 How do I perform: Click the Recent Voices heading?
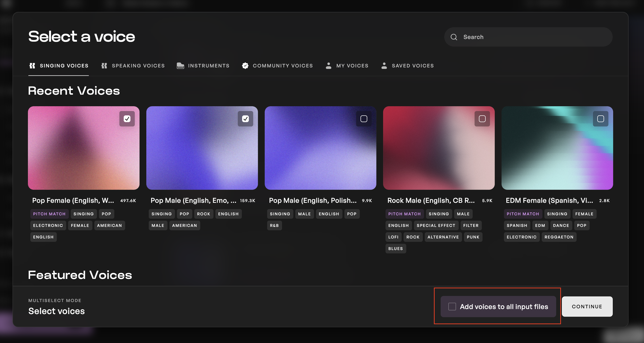(x=74, y=91)
